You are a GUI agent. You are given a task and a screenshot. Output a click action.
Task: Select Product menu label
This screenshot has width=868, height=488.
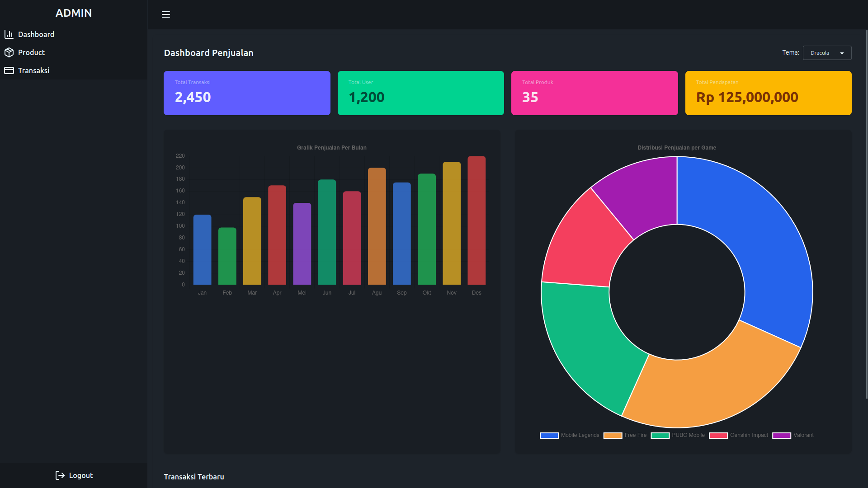point(32,52)
